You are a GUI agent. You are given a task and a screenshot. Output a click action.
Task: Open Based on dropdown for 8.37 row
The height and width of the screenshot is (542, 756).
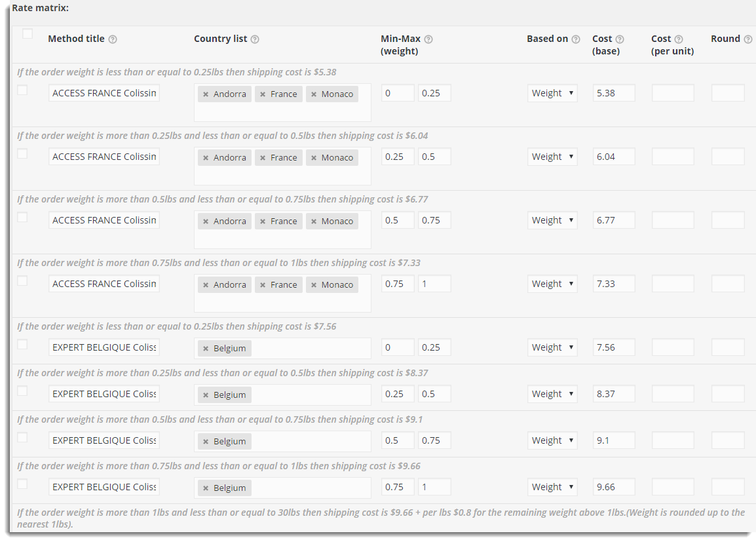pos(552,394)
